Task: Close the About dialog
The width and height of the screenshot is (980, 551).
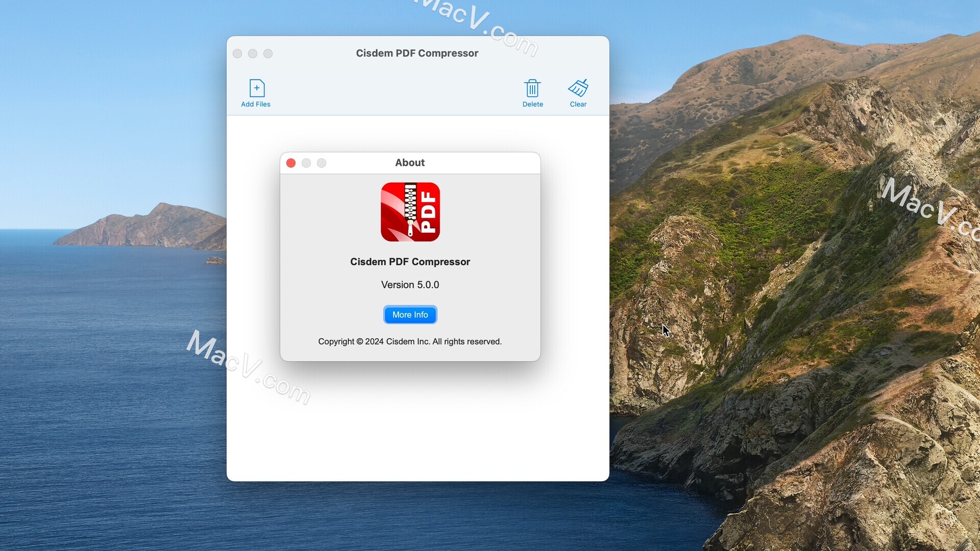Action: tap(291, 163)
